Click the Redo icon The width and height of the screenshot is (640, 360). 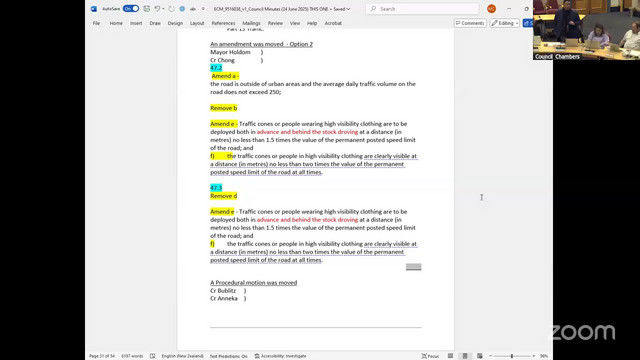coord(171,9)
